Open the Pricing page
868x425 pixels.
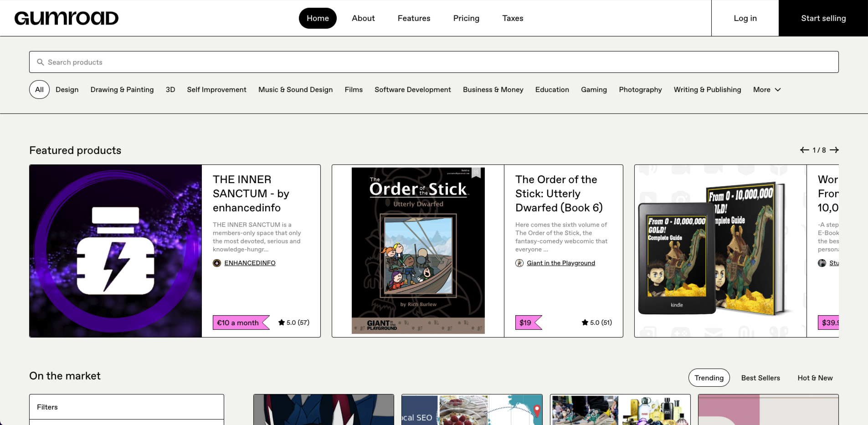click(466, 18)
